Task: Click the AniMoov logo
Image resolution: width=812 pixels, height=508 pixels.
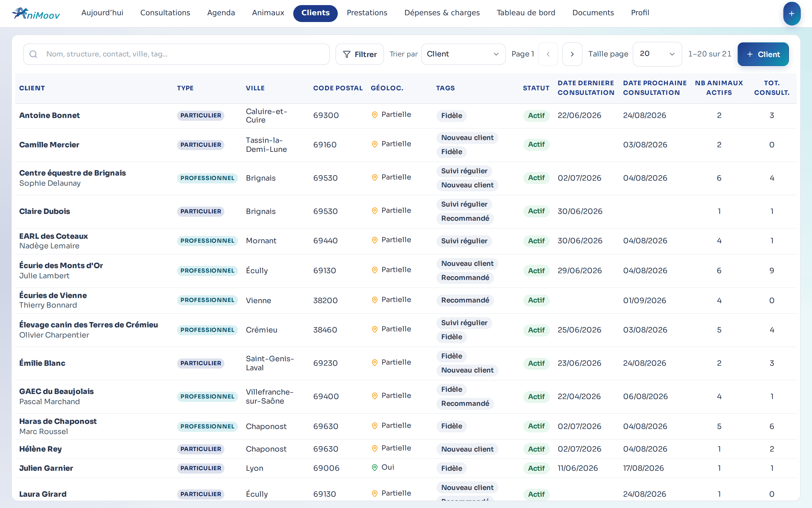Action: coord(36,14)
